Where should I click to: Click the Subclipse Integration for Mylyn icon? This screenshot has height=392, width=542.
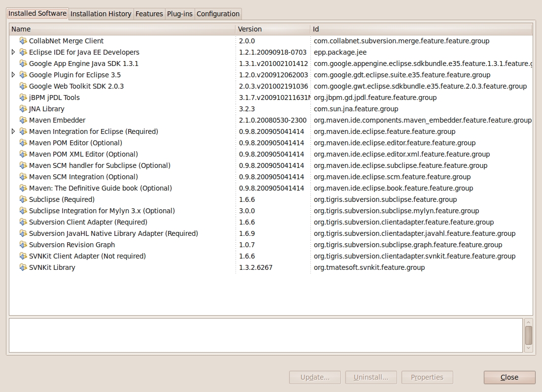tap(23, 211)
